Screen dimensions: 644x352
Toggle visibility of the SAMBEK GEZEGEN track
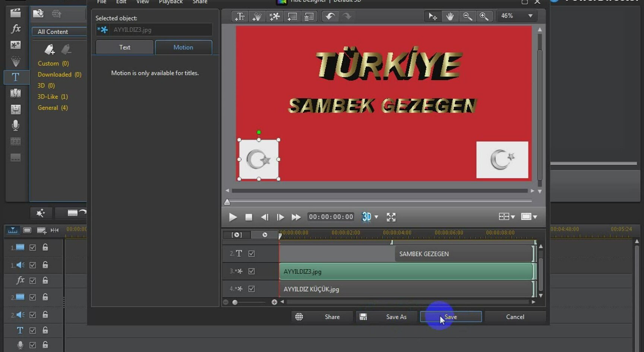(x=252, y=254)
